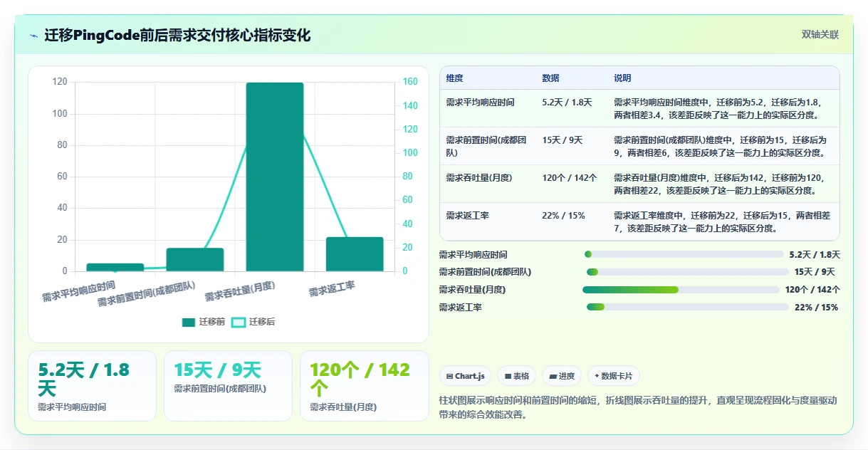Click the table cell 120个 / 142个

(570, 178)
